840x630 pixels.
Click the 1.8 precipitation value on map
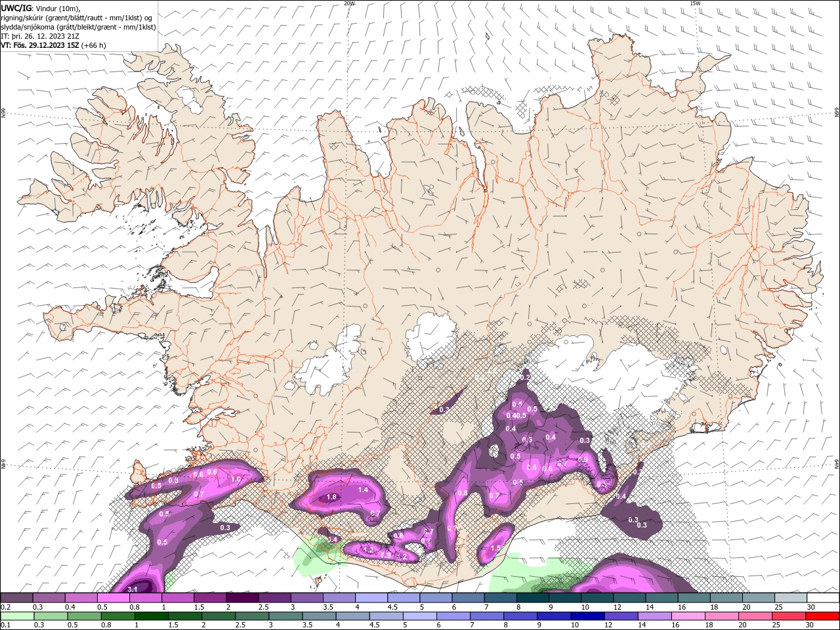331,497
